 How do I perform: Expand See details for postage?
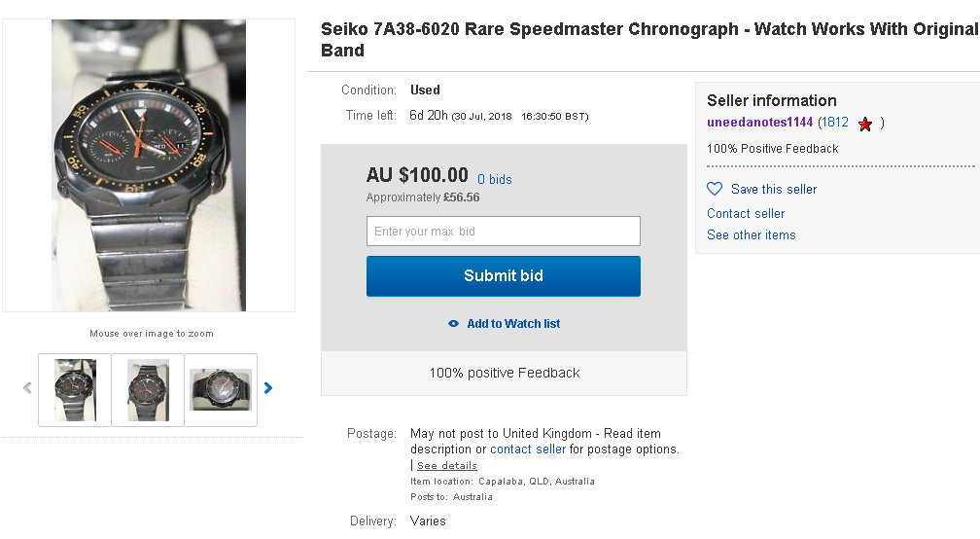click(447, 466)
